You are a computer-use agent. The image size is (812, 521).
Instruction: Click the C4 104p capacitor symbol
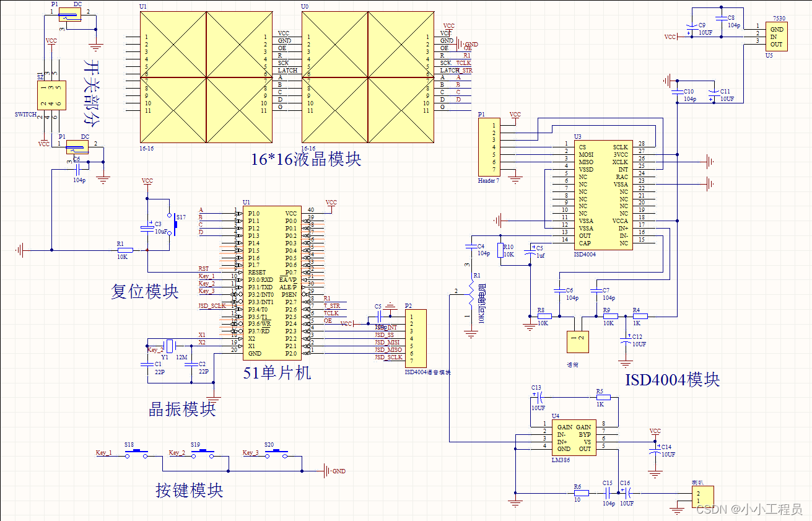(x=471, y=247)
